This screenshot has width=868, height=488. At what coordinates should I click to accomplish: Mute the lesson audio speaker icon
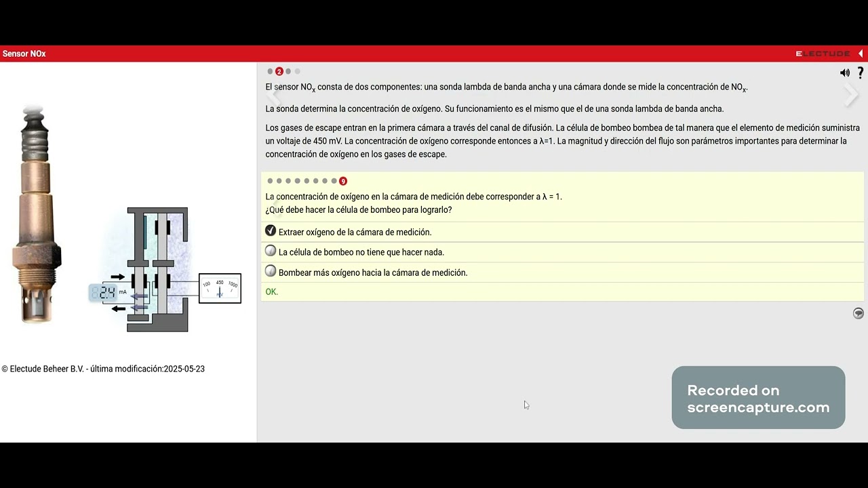point(845,73)
